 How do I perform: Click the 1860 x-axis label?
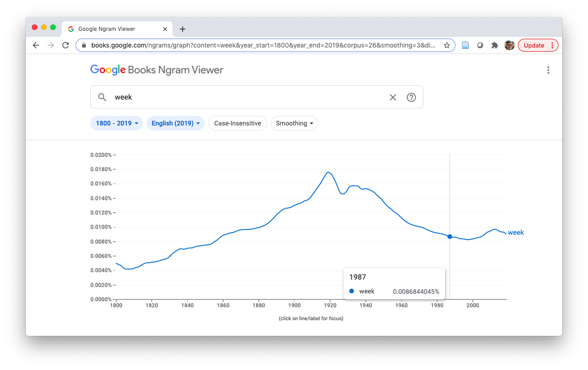[x=223, y=305]
